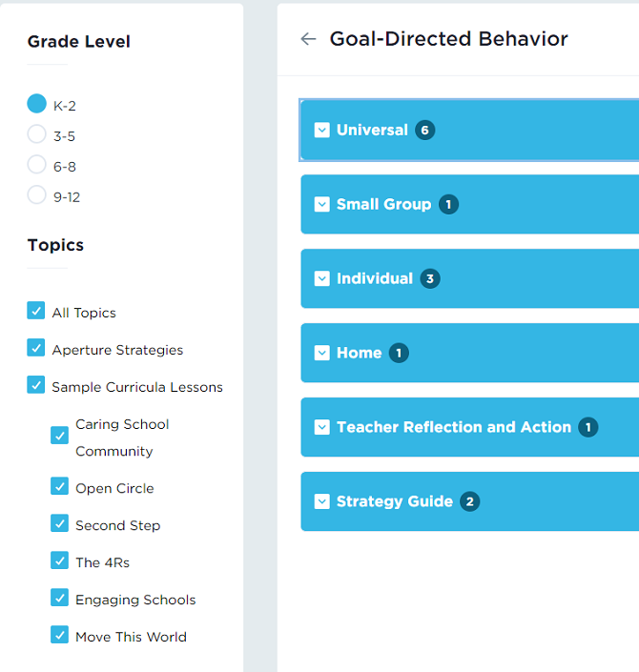
Task: Click the Universal count badge showing 6
Action: tap(425, 131)
